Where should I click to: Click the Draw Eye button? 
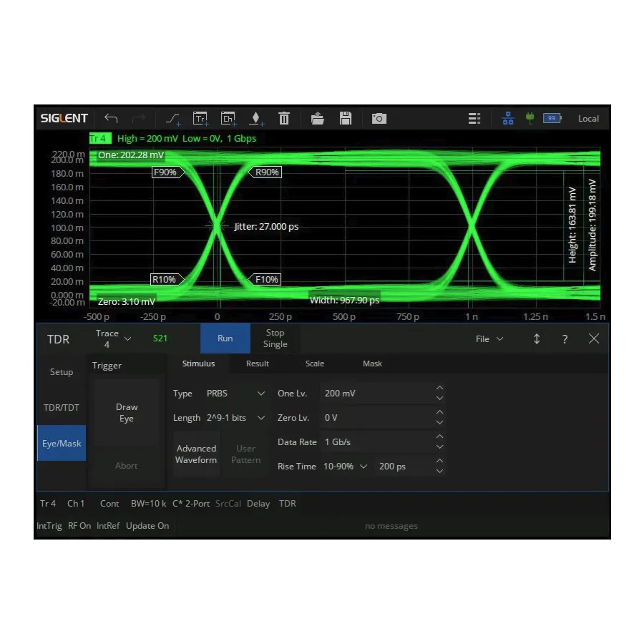(x=127, y=412)
